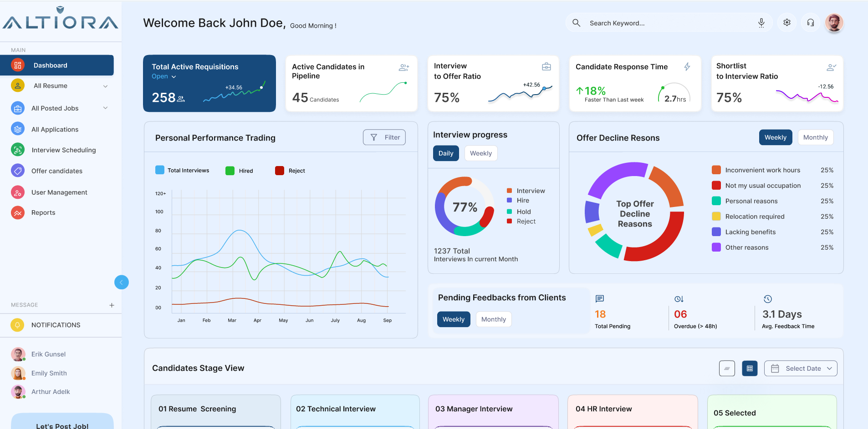Select Daily in Interview progress
The width and height of the screenshot is (868, 429).
coord(446,153)
